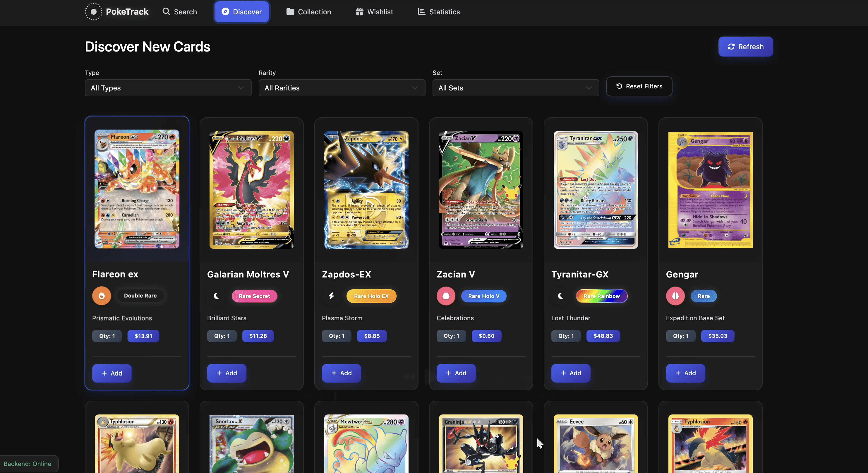Open the 150 HP Typhlosion card image
This screenshot has width=868, height=473.
click(710, 444)
